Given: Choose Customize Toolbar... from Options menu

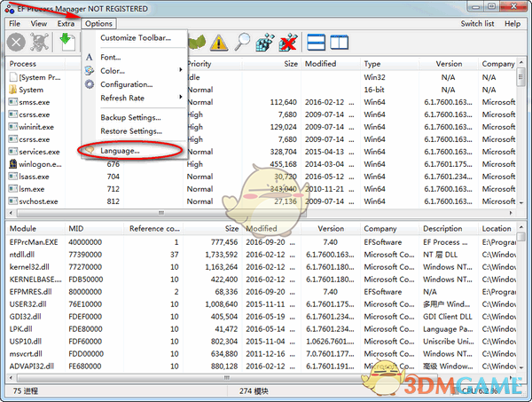Looking at the screenshot, I should coord(136,38).
